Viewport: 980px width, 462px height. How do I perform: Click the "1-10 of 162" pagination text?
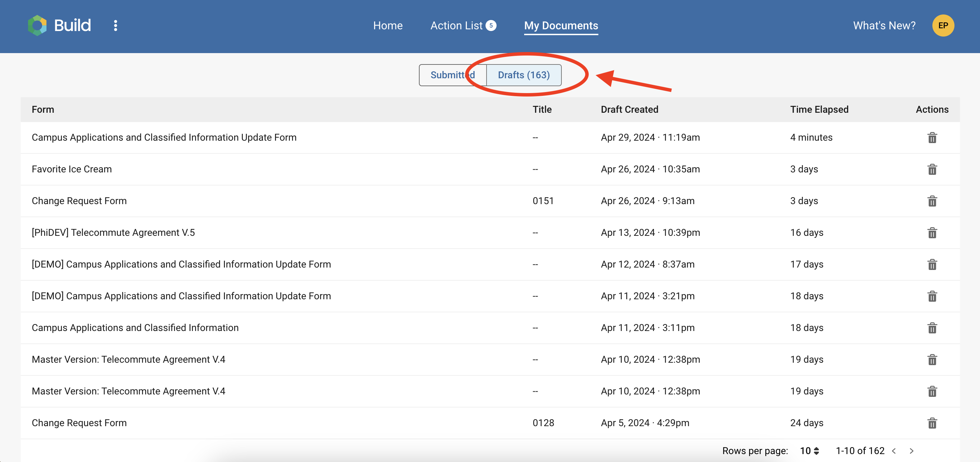(860, 451)
